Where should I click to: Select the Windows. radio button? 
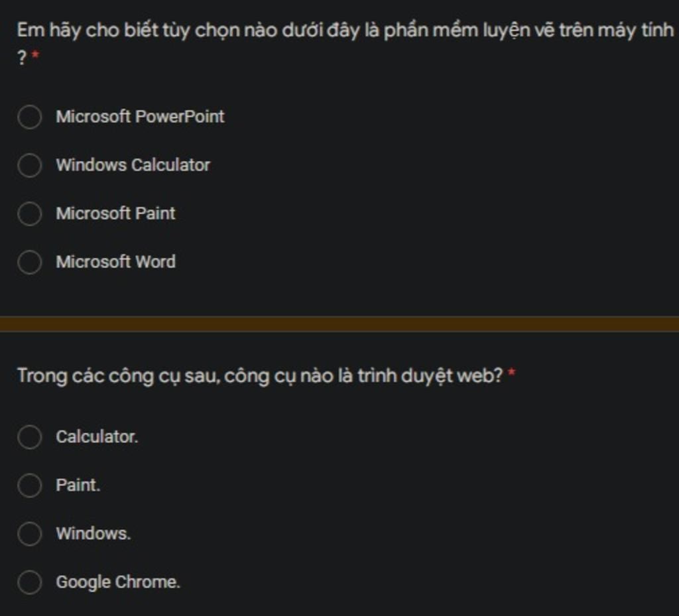(29, 534)
